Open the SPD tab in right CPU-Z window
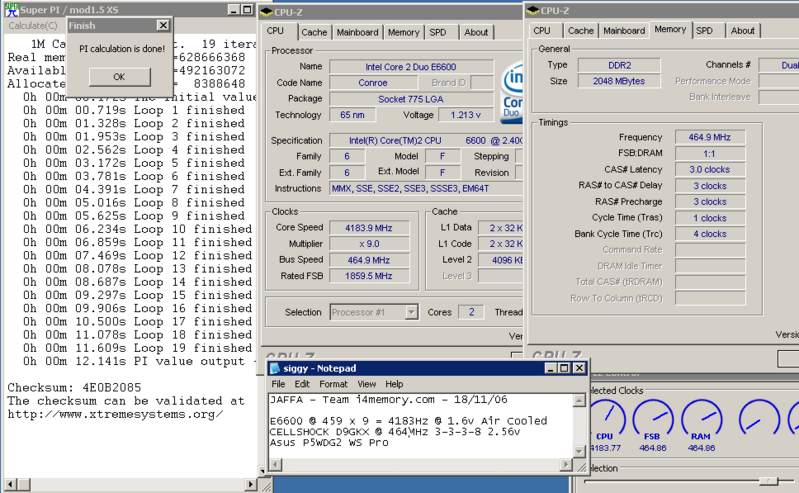 click(704, 31)
